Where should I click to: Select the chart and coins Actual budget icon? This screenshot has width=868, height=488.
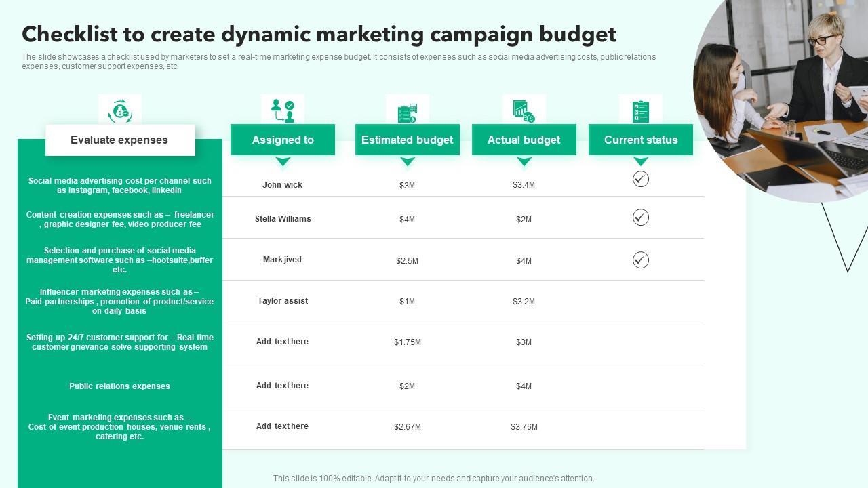click(524, 111)
